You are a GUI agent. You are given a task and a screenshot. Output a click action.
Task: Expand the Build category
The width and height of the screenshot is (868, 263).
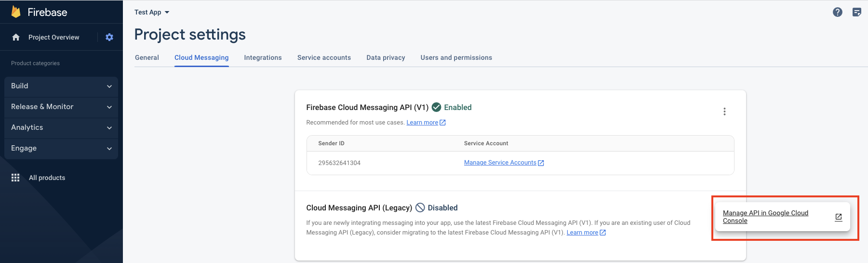61,86
